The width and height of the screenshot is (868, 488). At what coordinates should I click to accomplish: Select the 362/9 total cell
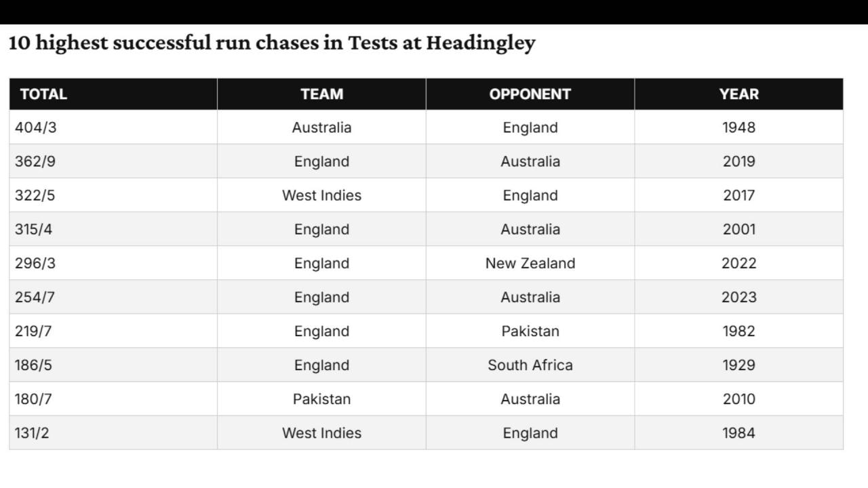(113, 161)
